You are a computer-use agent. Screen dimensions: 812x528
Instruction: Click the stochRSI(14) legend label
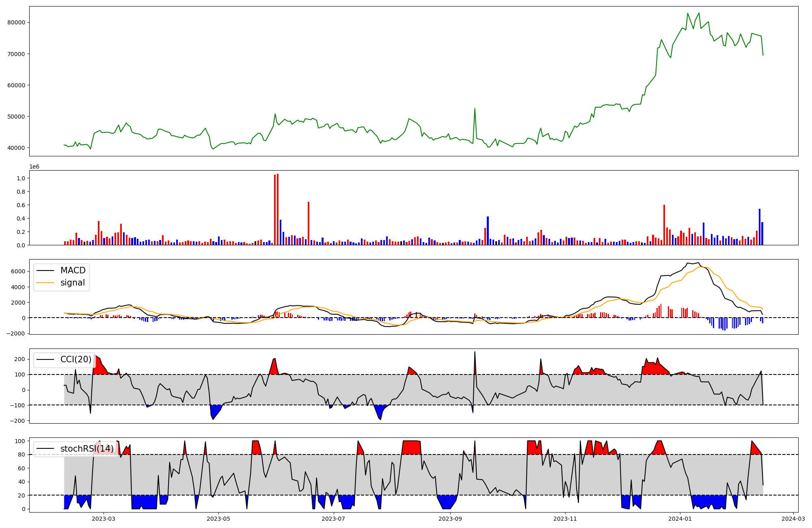(x=87, y=449)
